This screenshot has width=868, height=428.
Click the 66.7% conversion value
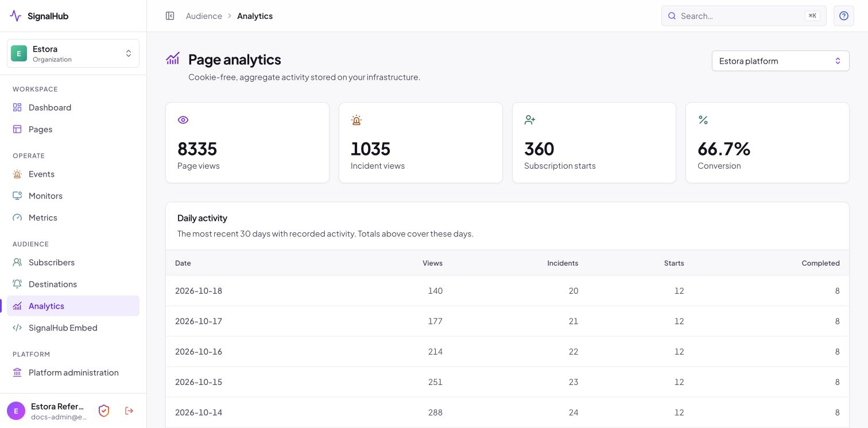[724, 149]
